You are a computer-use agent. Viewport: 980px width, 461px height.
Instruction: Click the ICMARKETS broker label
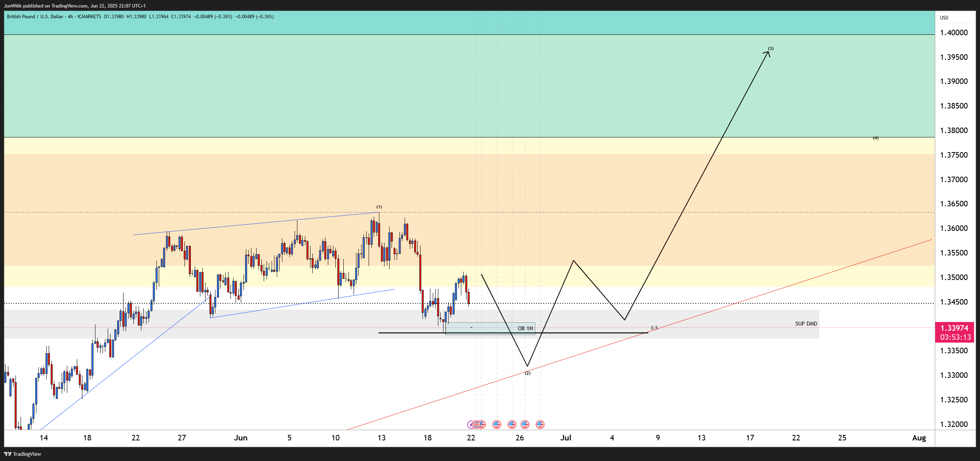tap(89, 17)
